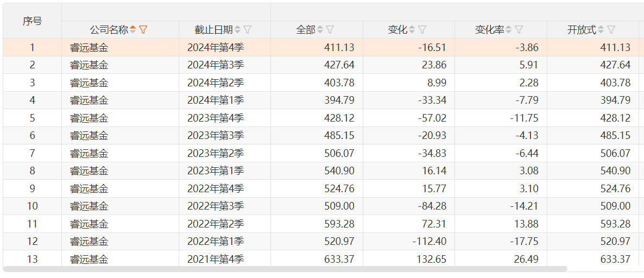Click the filter funnel beside 全部

330,30
